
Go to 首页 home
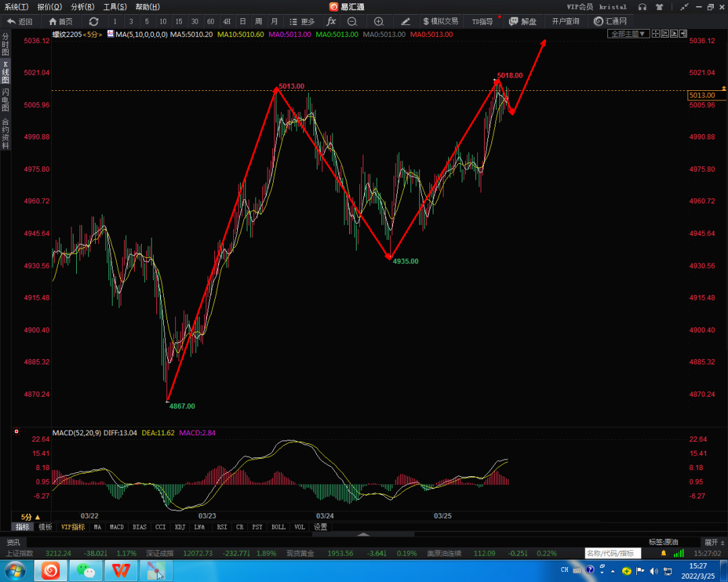point(61,22)
